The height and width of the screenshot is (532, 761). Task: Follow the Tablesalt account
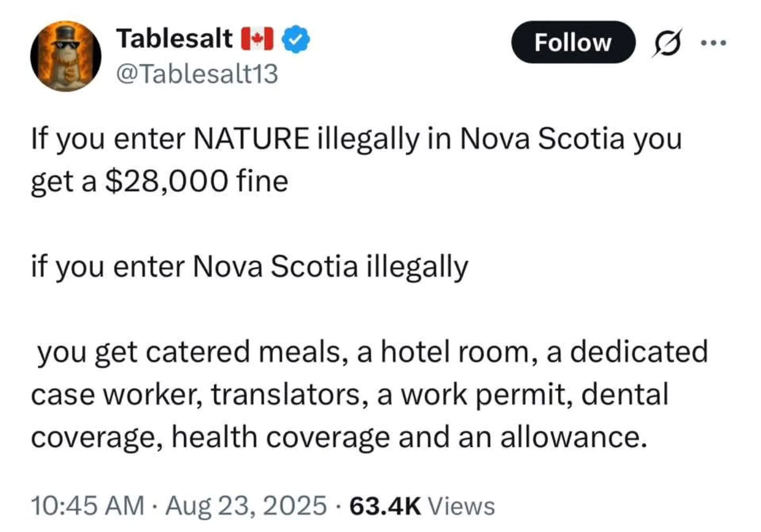pyautogui.click(x=573, y=42)
